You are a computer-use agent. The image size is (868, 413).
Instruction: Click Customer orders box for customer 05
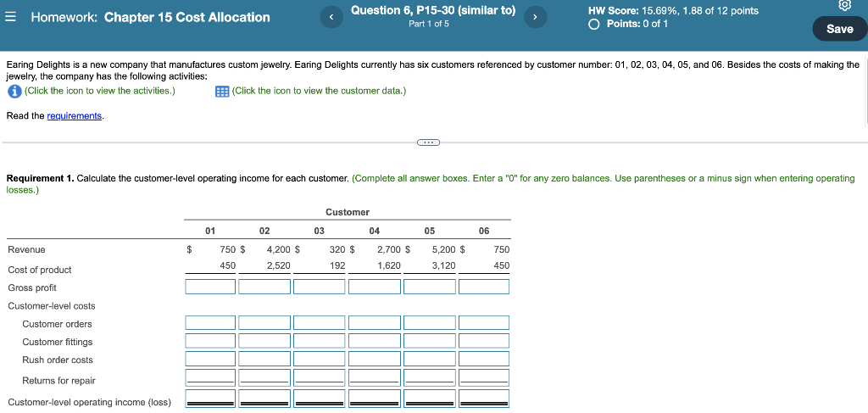(x=429, y=323)
